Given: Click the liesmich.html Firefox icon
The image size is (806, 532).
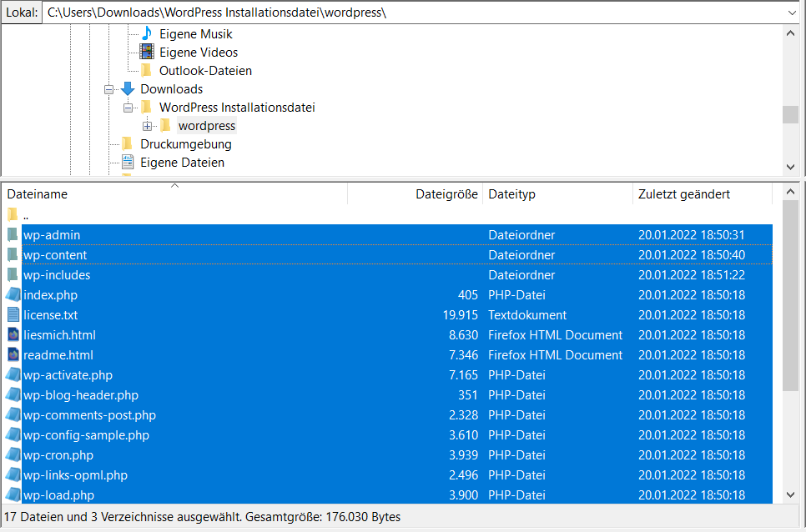Looking at the screenshot, I should [x=13, y=335].
